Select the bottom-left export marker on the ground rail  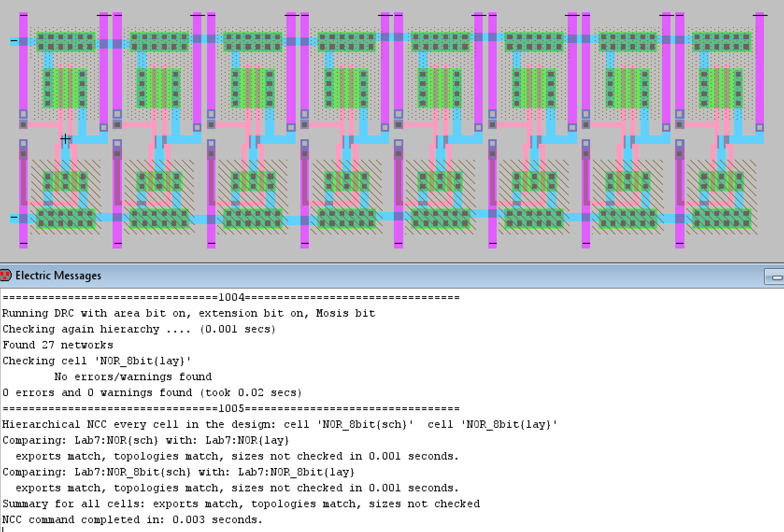[x=14, y=218]
